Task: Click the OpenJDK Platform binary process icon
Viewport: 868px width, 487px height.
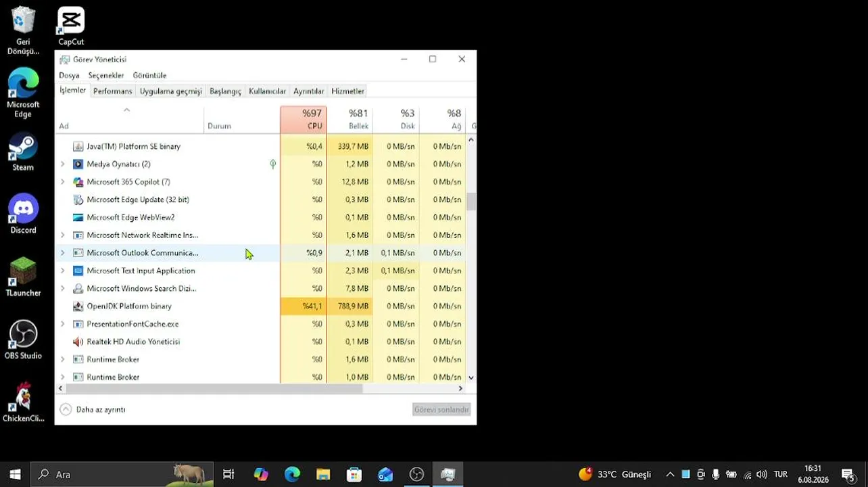Action: [78, 306]
